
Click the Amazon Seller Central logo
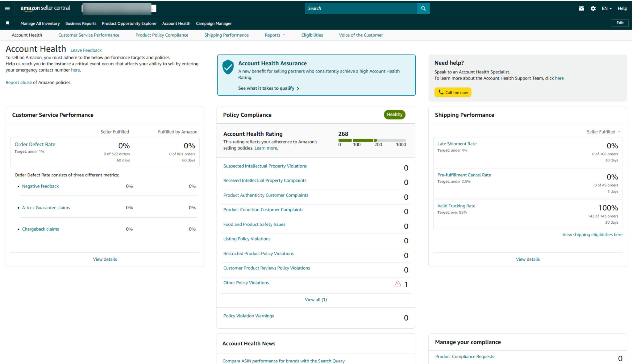(x=45, y=8)
